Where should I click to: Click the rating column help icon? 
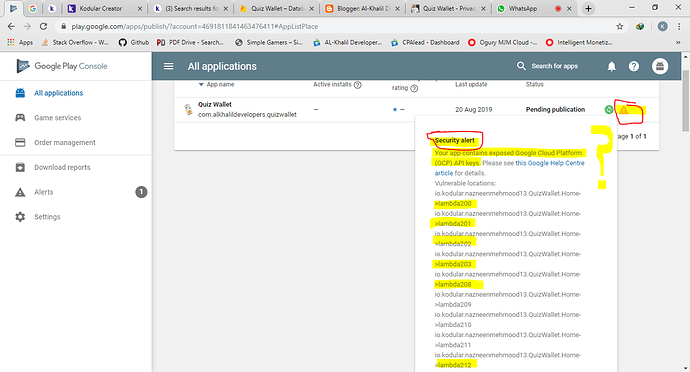[414, 88]
